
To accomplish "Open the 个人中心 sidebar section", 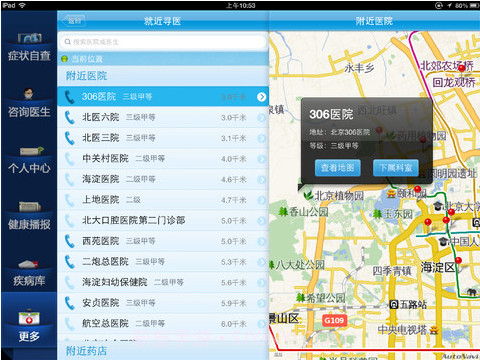I will [x=29, y=160].
